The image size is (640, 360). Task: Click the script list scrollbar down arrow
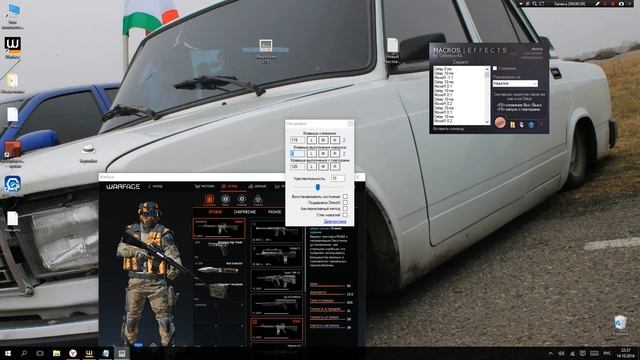[x=487, y=122]
